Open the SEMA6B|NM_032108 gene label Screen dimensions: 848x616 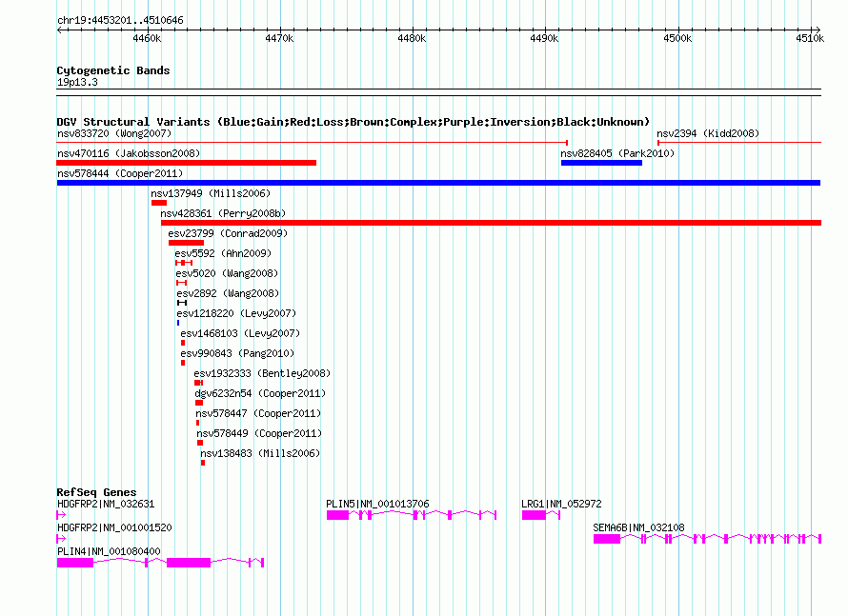coord(638,527)
